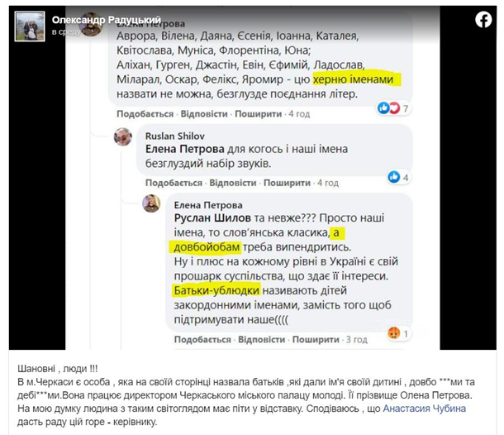Image resolution: width=504 pixels, height=435 pixels.
Task: Click the thumbs-up reaction showing 4
Action: coord(398,177)
